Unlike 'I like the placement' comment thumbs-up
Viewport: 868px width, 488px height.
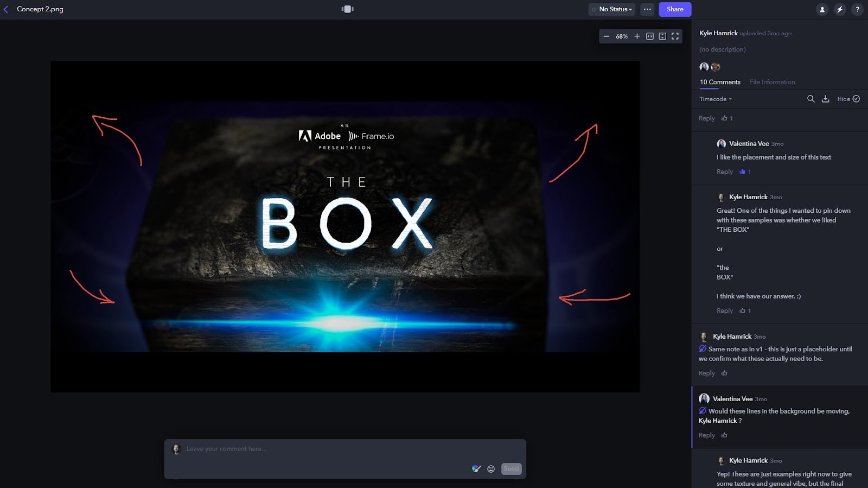(742, 172)
